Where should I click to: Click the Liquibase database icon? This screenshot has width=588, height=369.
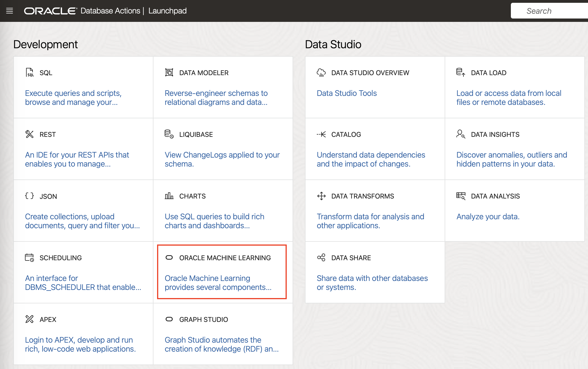click(x=169, y=134)
